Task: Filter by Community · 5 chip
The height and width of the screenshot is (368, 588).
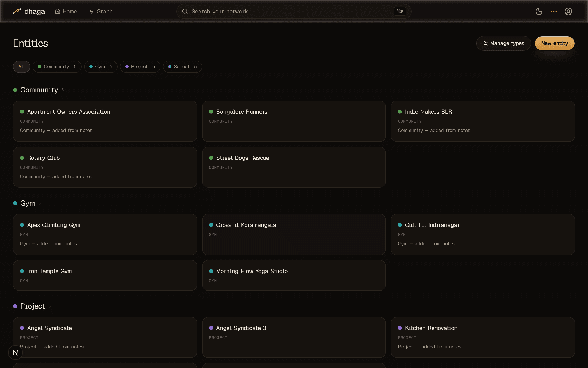Action: click(x=57, y=67)
